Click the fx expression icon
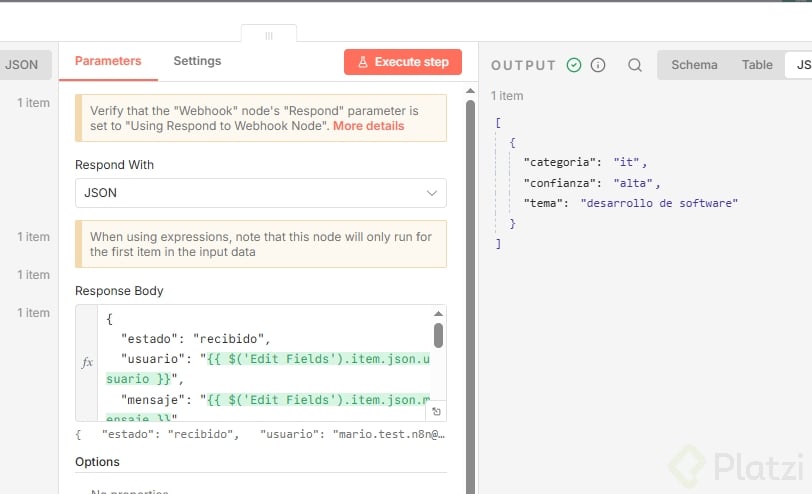The width and height of the screenshot is (812, 494). pos(87,363)
